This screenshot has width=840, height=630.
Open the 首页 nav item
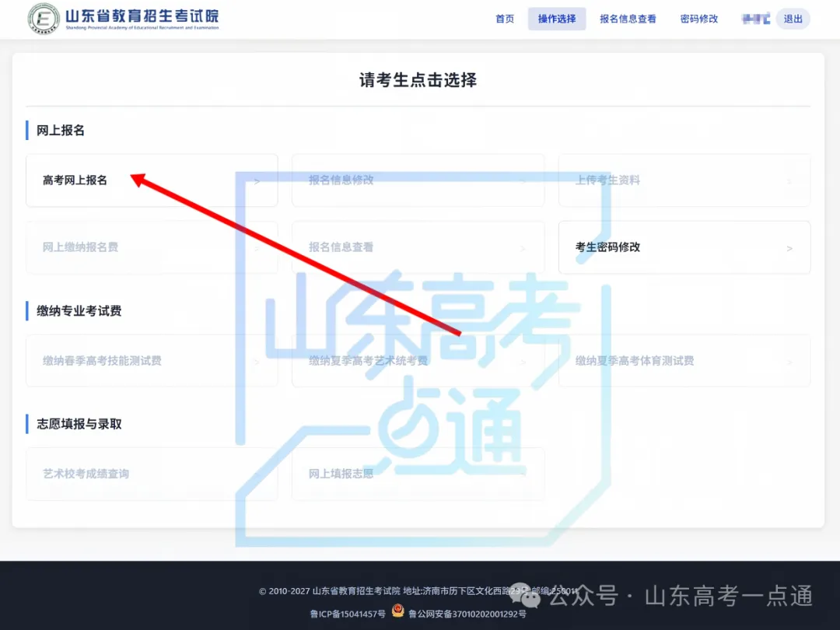pyautogui.click(x=505, y=19)
